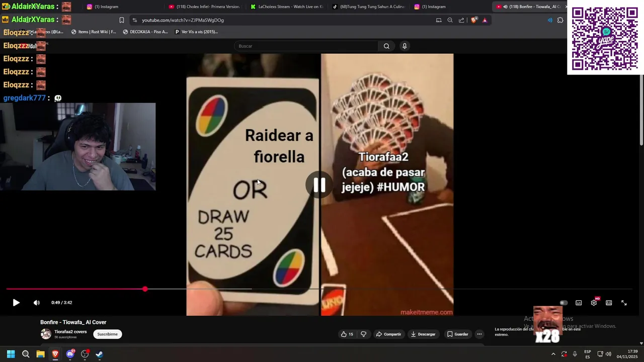Click the center pause overlay on video
Screen dimensions: 644x362
coord(319,185)
